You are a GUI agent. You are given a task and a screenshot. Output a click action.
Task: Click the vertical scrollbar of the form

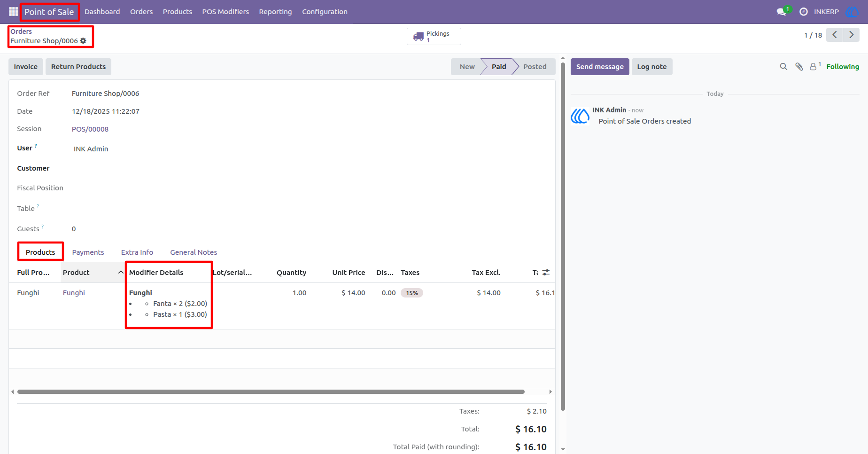tap(563, 237)
